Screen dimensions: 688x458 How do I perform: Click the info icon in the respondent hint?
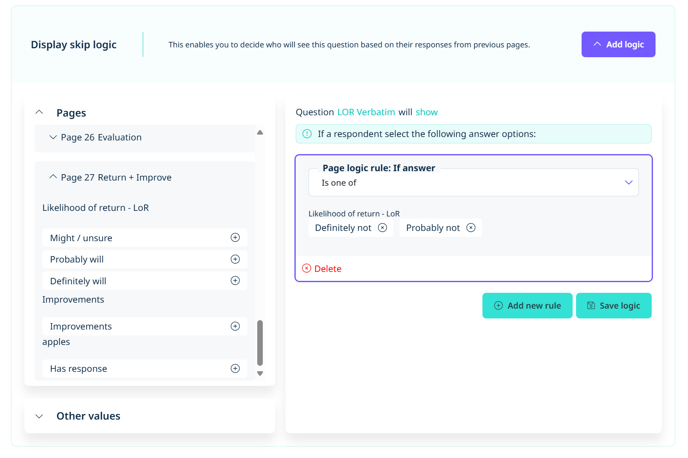307,134
